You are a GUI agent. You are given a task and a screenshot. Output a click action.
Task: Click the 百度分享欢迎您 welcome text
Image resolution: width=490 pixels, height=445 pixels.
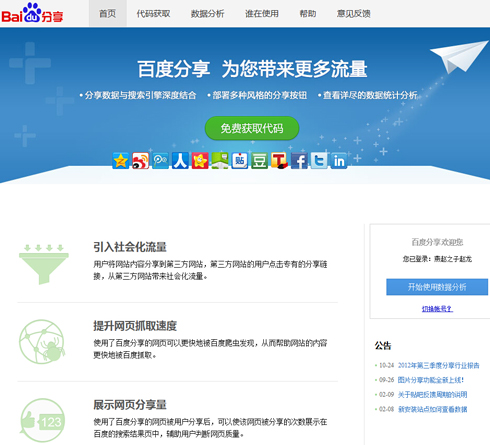coord(437,242)
